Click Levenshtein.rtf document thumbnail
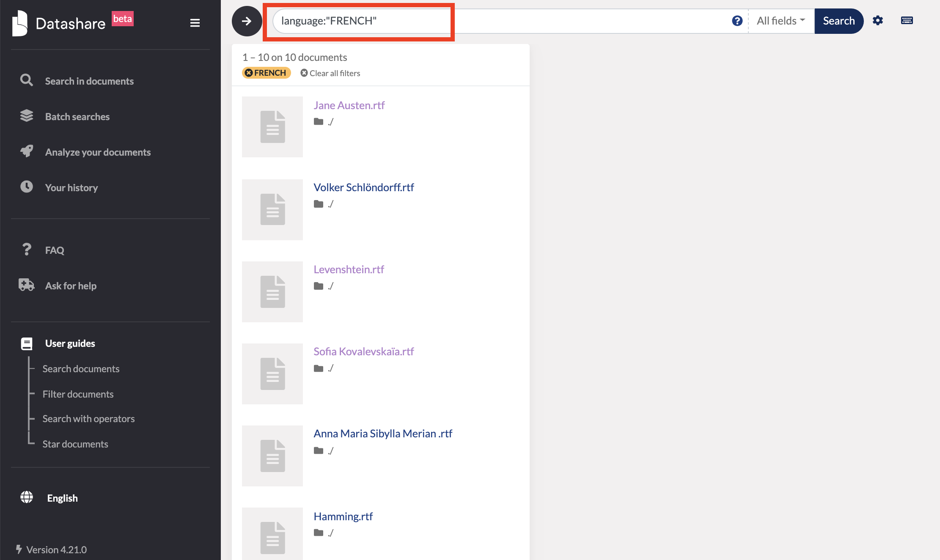The width and height of the screenshot is (940, 560). click(272, 292)
